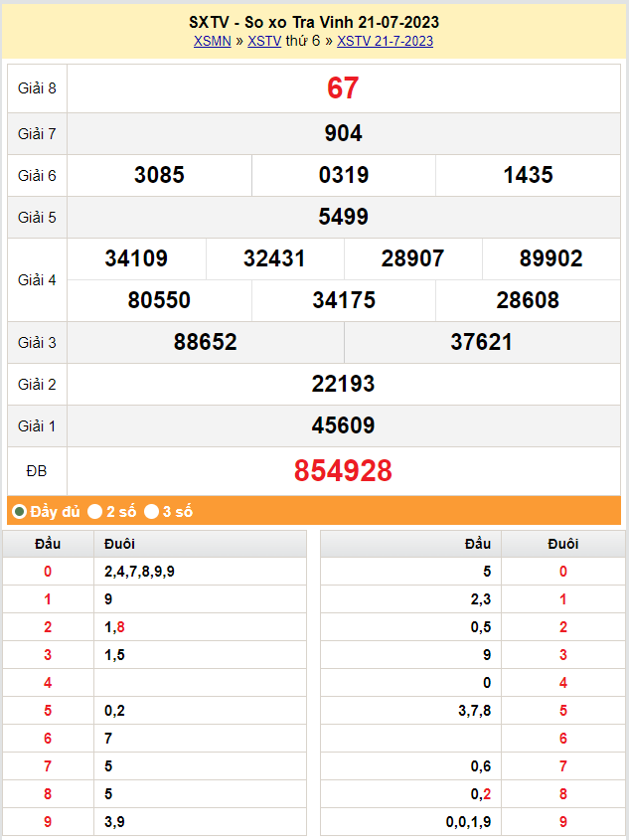This screenshot has width=629, height=840.
Task: Open the XSTV breadcrumb link
Action: click(x=264, y=41)
